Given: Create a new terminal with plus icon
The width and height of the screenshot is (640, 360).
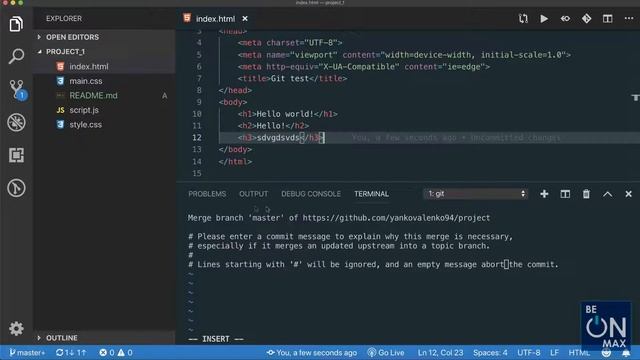Looking at the screenshot, I should tap(544, 194).
